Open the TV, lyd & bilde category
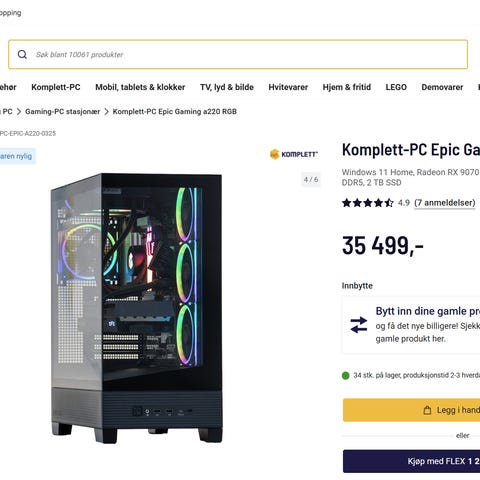The image size is (480, 480). [227, 87]
